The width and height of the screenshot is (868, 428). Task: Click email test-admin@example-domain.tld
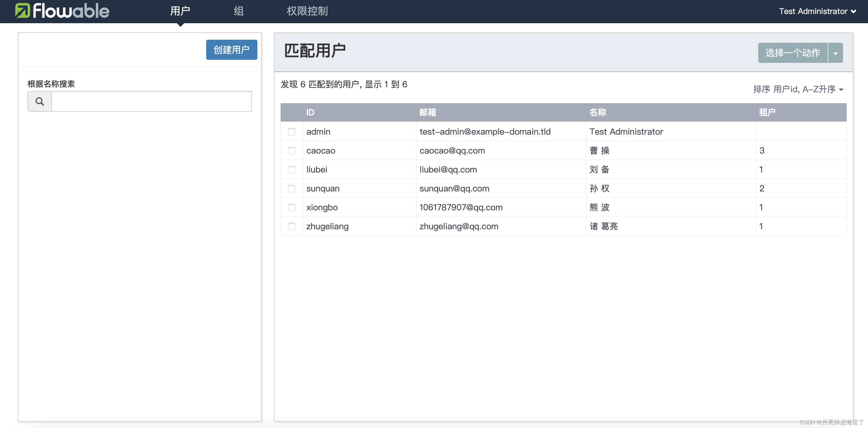coord(485,132)
